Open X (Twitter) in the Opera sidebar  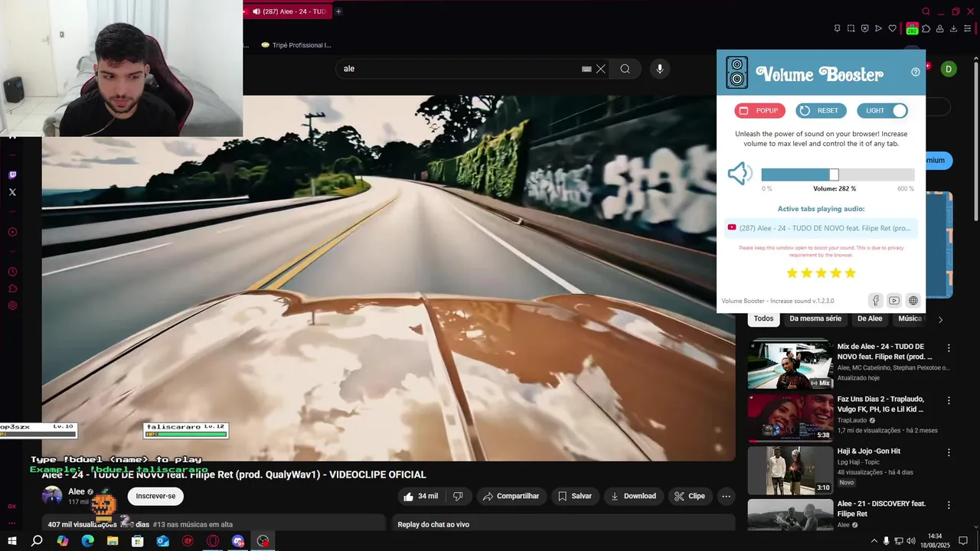pos(12,192)
